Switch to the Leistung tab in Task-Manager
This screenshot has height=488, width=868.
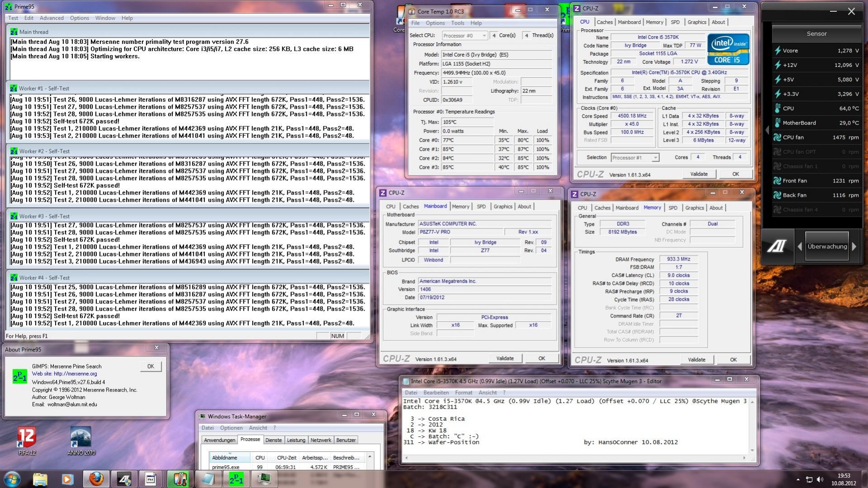[296, 440]
